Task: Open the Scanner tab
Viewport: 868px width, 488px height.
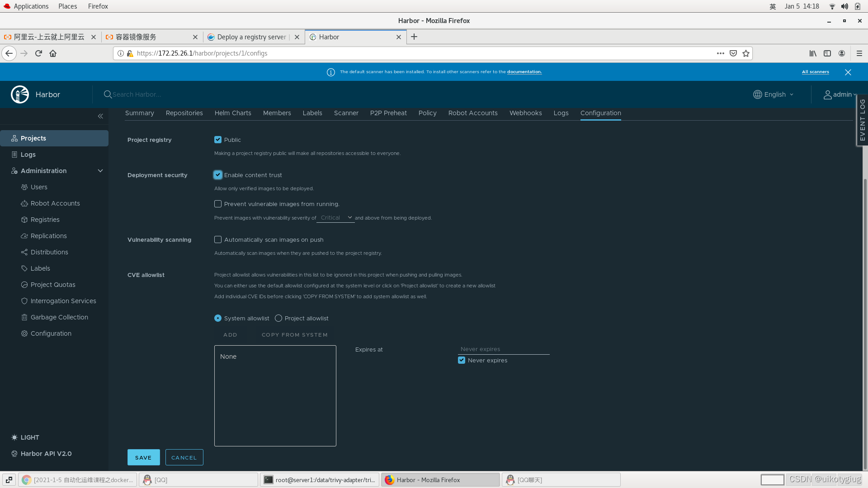Action: pyautogui.click(x=346, y=113)
